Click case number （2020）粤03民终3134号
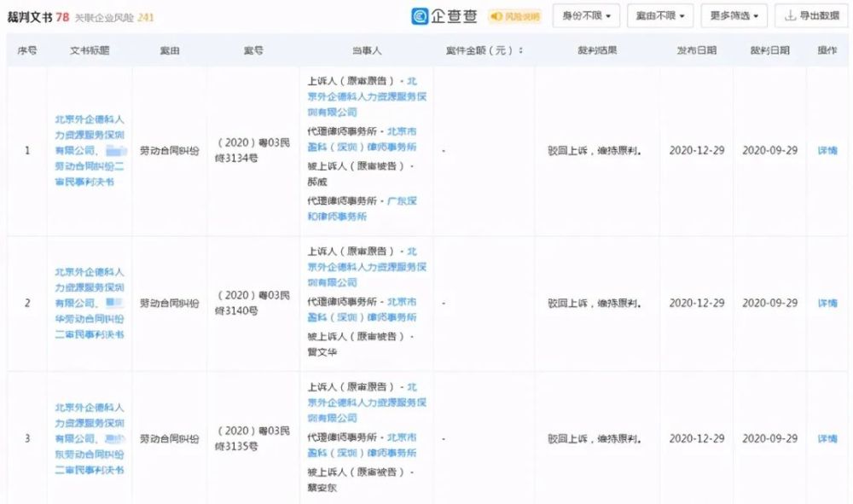 [252, 151]
